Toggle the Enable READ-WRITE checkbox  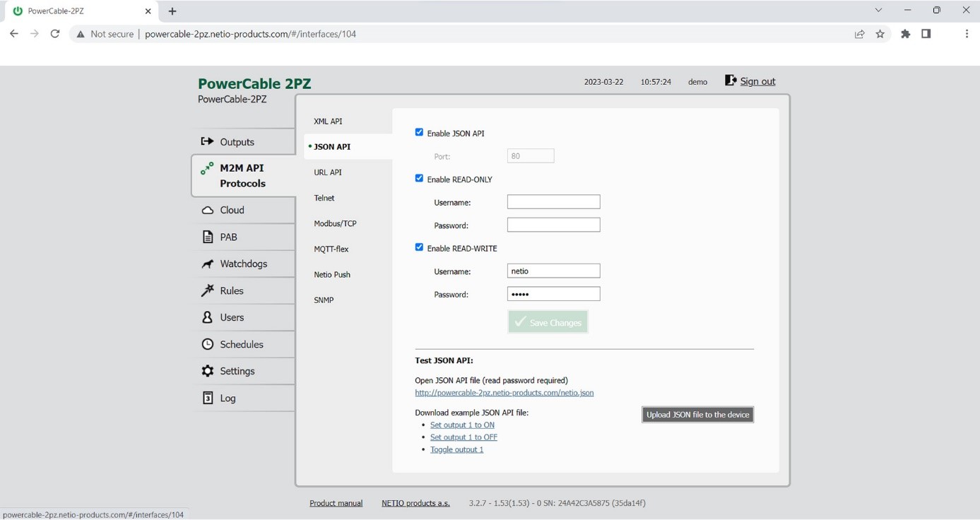pyautogui.click(x=419, y=247)
